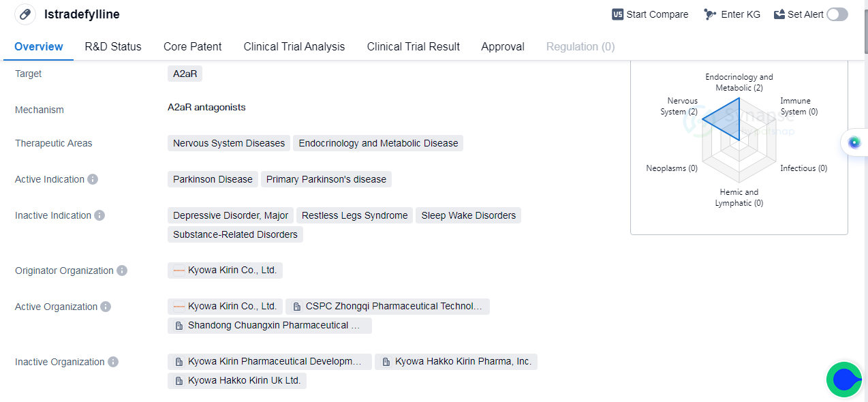868x402 pixels.
Task: Click the Restless Legs Syndrome tag
Action: 354,215
